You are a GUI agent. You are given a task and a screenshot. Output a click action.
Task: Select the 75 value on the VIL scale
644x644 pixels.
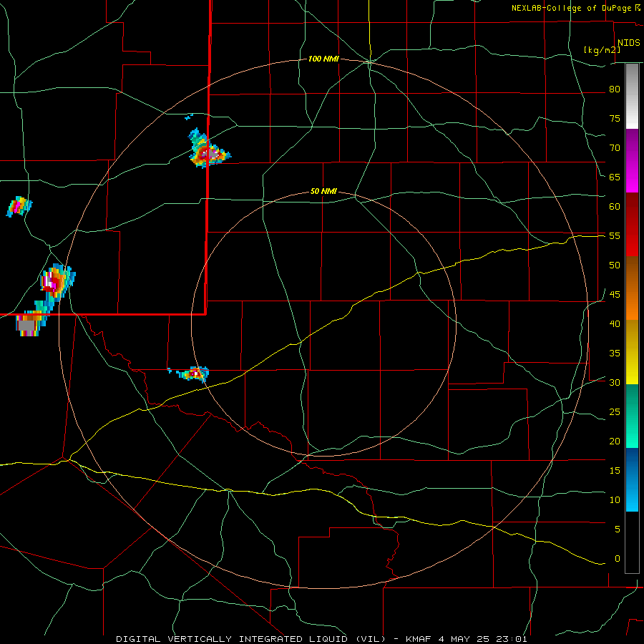tap(615, 118)
